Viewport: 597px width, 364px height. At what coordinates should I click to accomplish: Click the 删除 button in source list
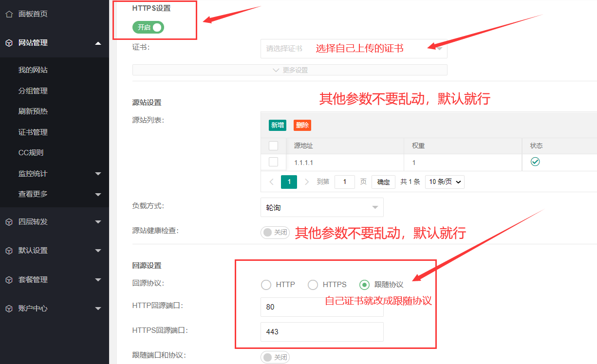click(302, 125)
